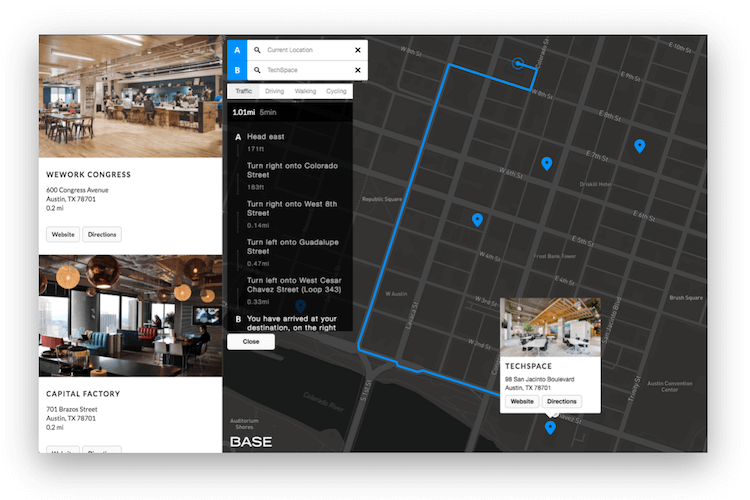Click the '98 San Jacinto Boulevard' address
750x500 pixels.
540,379
